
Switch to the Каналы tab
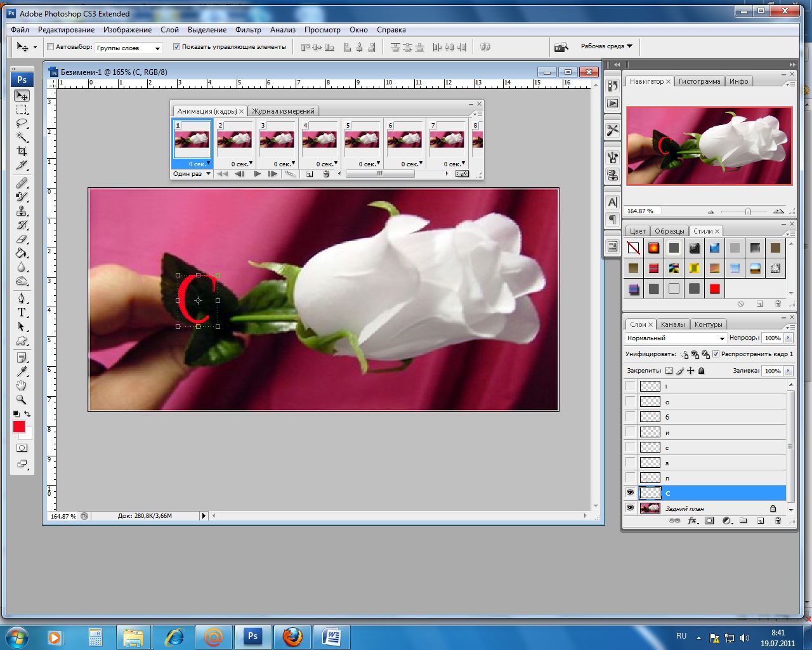[x=672, y=324]
